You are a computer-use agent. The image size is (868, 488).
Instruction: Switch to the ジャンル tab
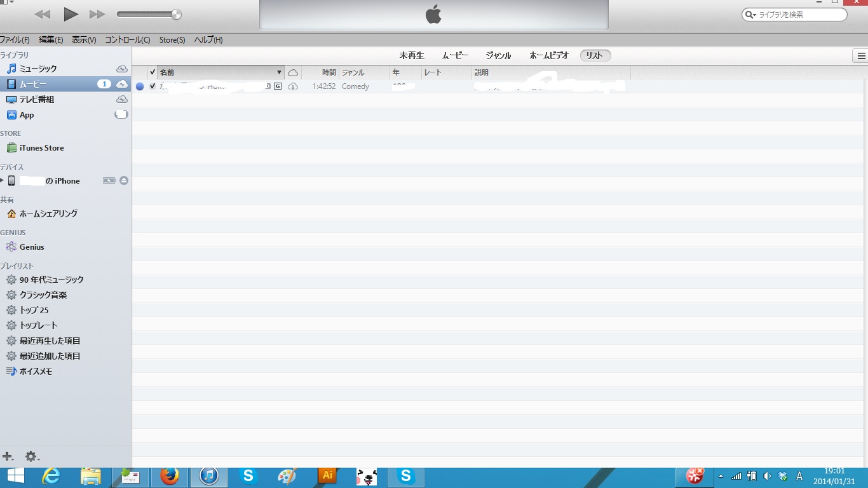pyautogui.click(x=498, y=56)
